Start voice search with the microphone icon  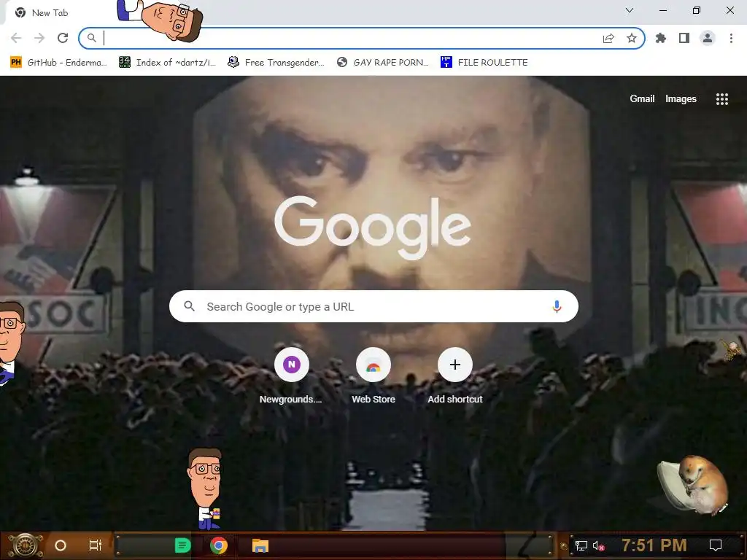coord(557,306)
